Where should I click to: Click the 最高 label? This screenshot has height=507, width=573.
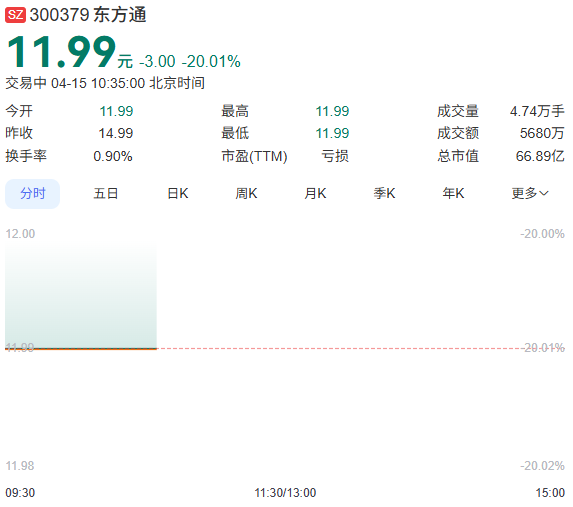235,111
